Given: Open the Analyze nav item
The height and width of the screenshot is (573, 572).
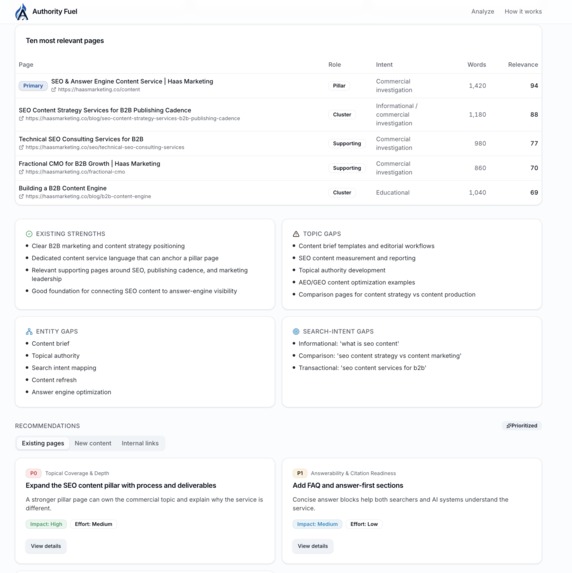Looking at the screenshot, I should tap(482, 12).
